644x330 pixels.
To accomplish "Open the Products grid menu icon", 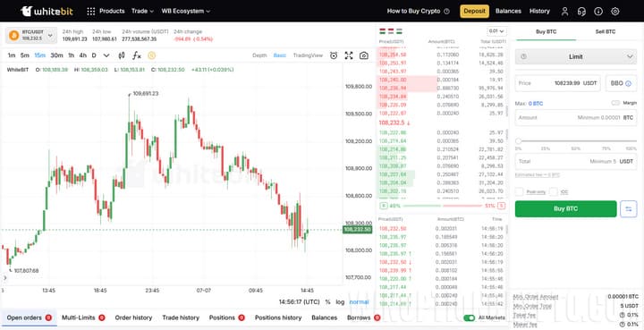I will tap(91, 12).
